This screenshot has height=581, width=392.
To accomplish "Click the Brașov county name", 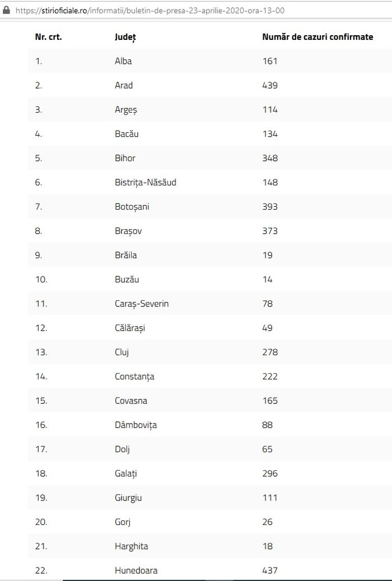I will tap(128, 231).
